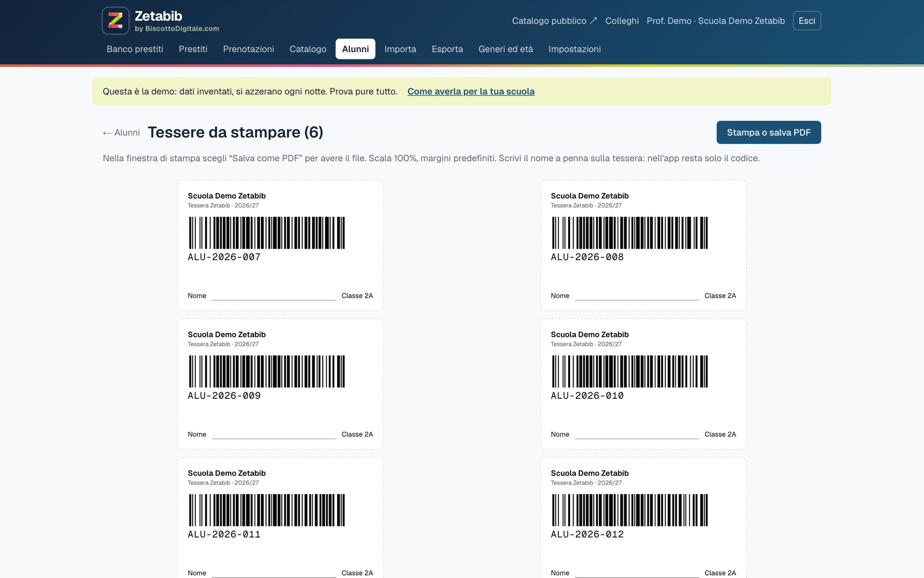The height and width of the screenshot is (578, 924).
Task: Click the barcode of card ALU-2026-010
Action: (x=629, y=372)
